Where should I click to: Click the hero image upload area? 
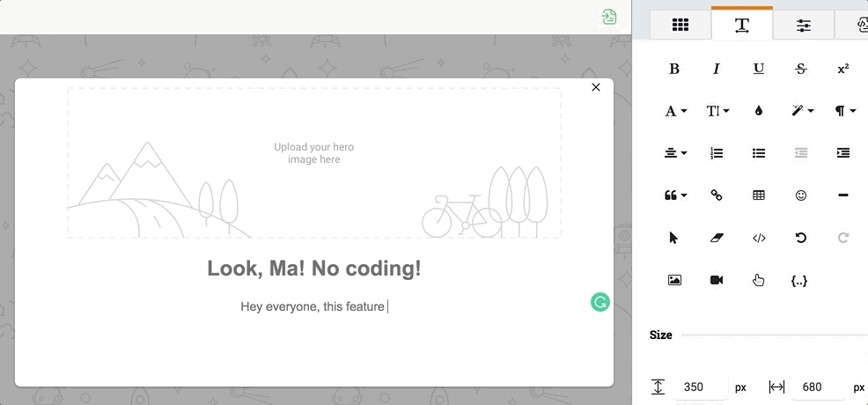(x=314, y=162)
